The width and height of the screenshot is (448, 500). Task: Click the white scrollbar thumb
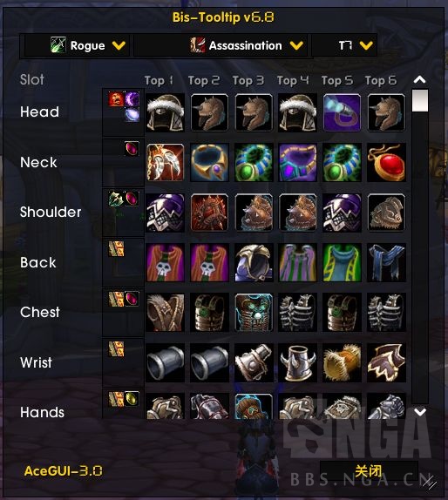pyautogui.click(x=419, y=100)
